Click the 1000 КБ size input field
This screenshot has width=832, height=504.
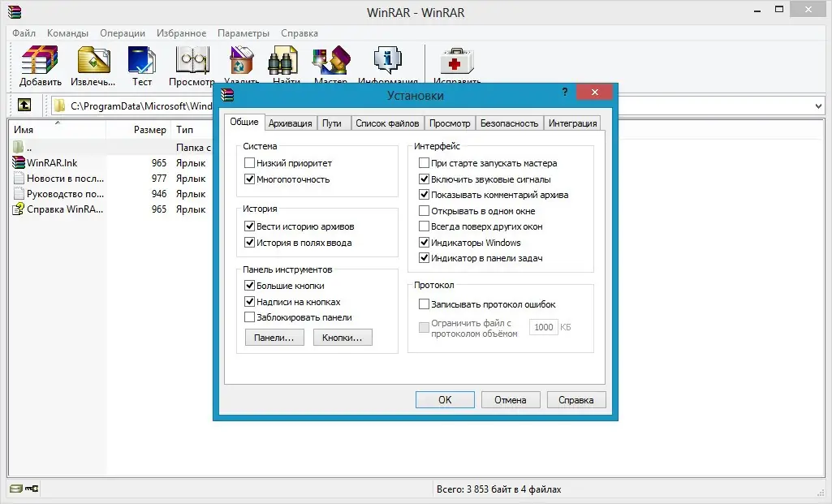(543, 326)
